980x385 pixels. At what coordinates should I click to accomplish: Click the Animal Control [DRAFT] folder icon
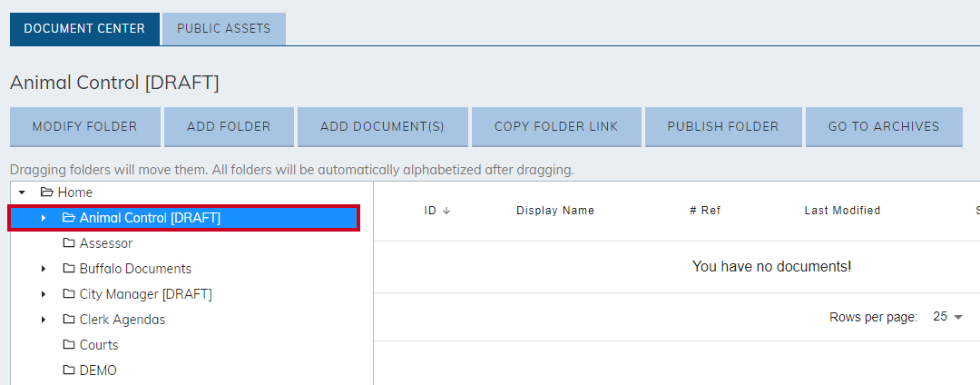(x=69, y=218)
